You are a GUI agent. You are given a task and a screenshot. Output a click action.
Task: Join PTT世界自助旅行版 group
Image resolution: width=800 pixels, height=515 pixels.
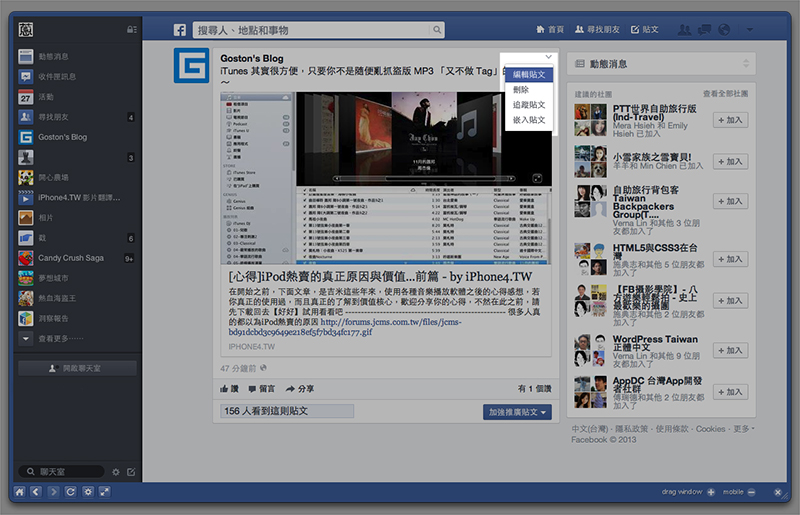tap(730, 120)
